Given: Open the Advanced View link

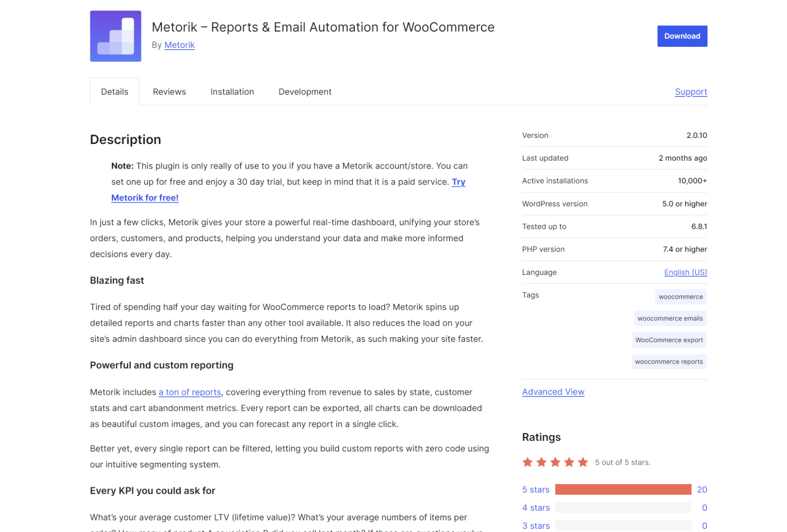Looking at the screenshot, I should tap(553, 392).
